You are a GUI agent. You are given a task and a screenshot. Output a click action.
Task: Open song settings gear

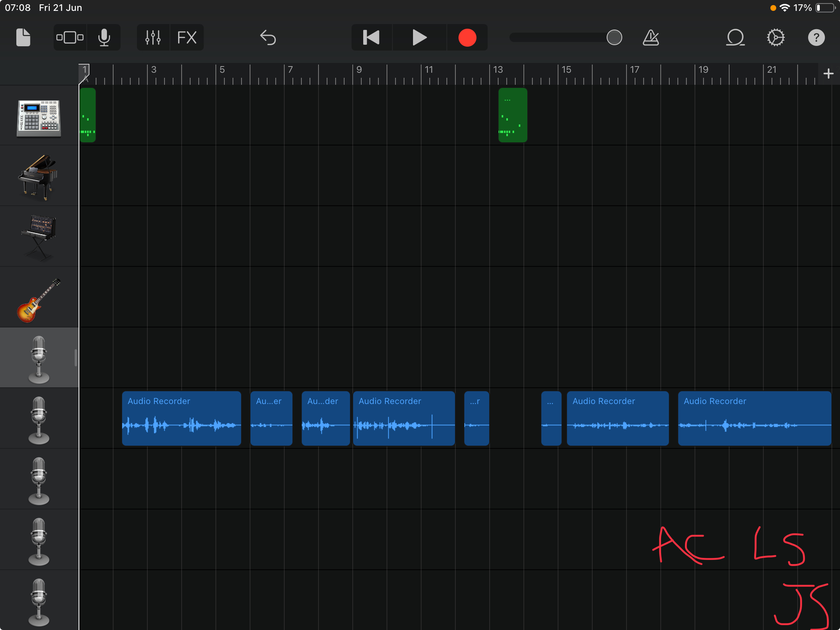coord(776,37)
